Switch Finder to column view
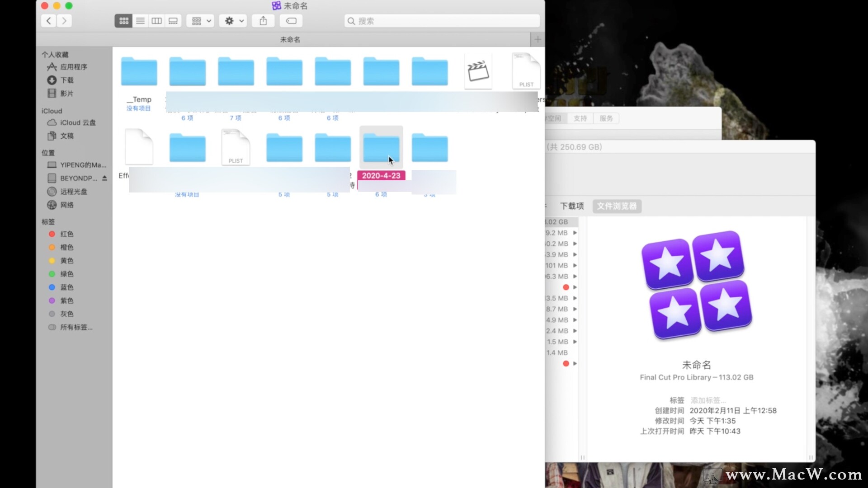 coord(156,21)
